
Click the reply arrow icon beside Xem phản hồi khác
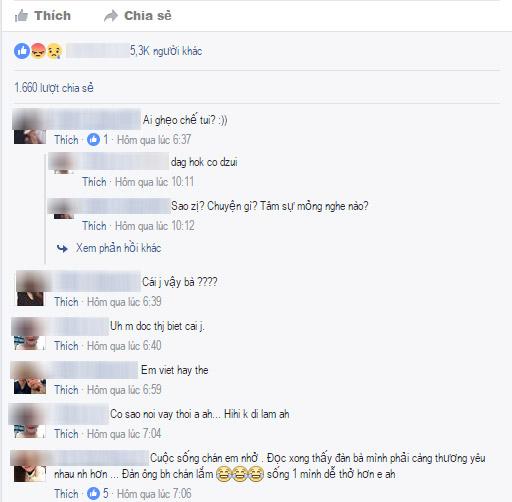[62, 248]
